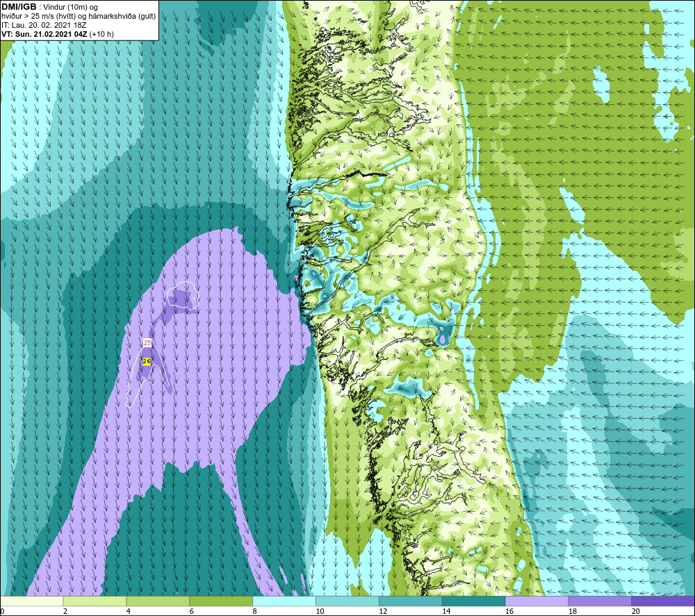Select the 2–4 m/s legend color swatch
Screen dimensions: 695x616
tap(95, 601)
